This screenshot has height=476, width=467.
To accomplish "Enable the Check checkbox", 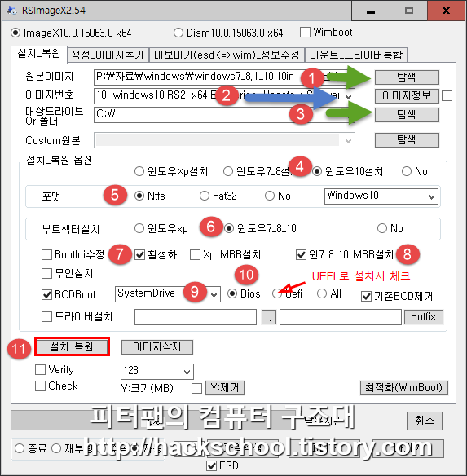I will click(x=40, y=386).
